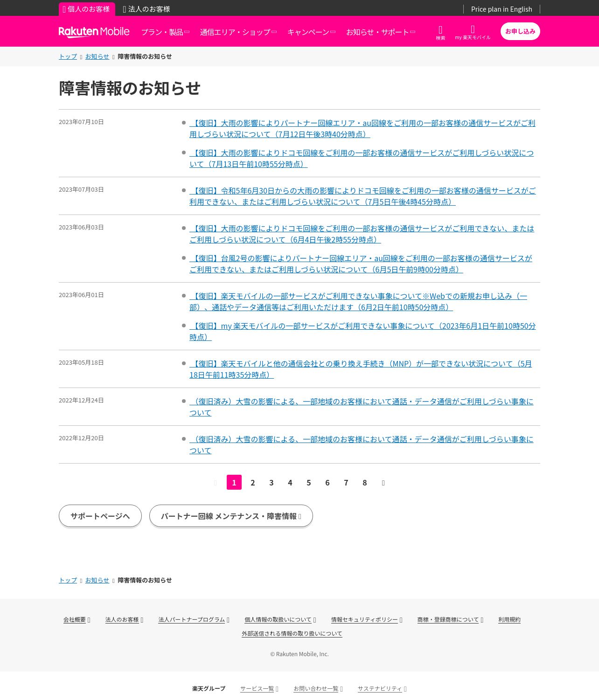The image size is (599, 700).
Task: Open notice 6月4日午後2時55分時点
Action: [x=362, y=234]
